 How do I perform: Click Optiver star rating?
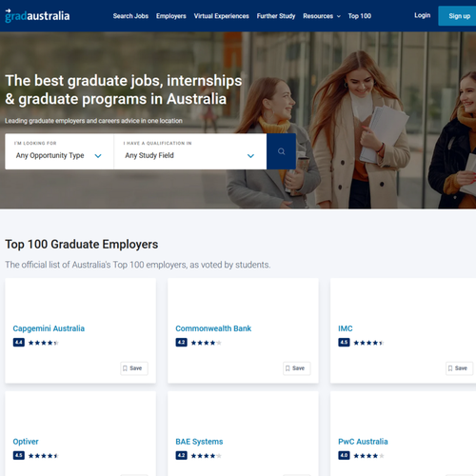(44, 456)
